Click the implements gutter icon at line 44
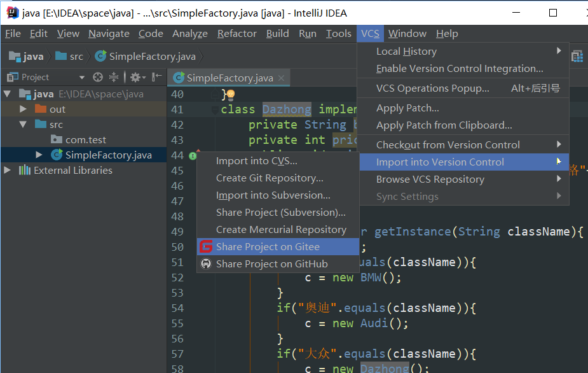This screenshot has width=588, height=373. coord(193,155)
